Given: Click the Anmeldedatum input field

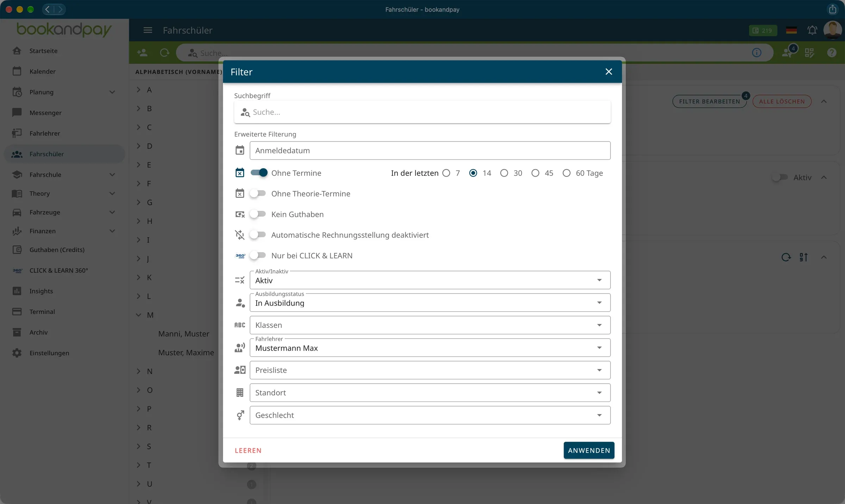Looking at the screenshot, I should click(430, 151).
